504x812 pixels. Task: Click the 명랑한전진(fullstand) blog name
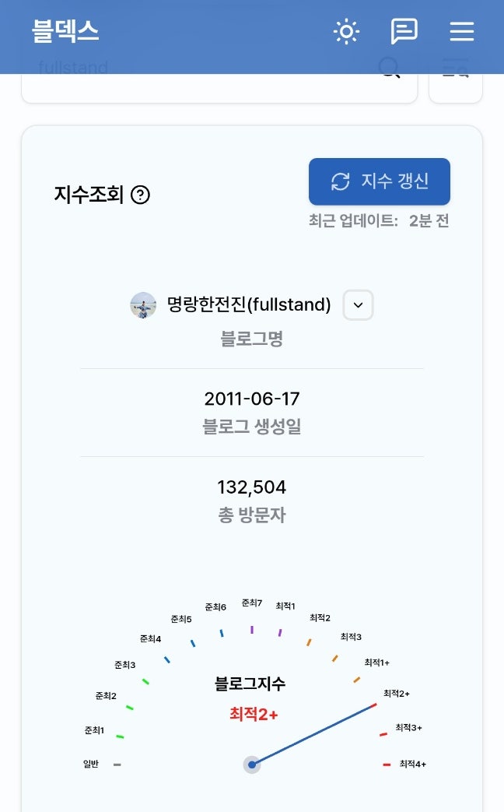[249, 305]
